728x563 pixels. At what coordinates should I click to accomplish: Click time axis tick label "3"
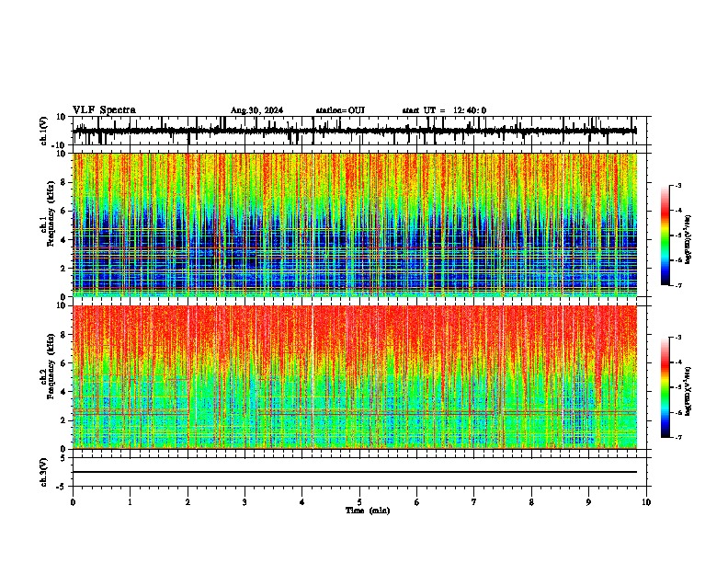tap(245, 502)
